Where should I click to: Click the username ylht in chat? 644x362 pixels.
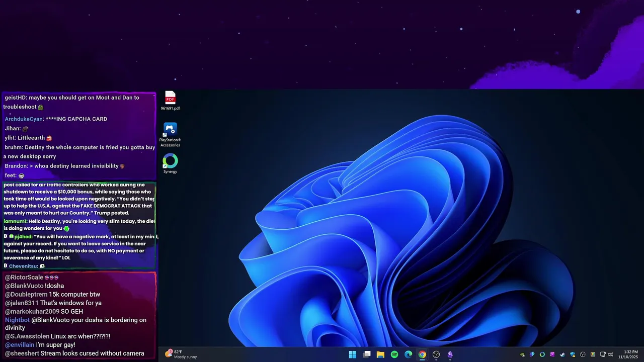[x=10, y=138]
